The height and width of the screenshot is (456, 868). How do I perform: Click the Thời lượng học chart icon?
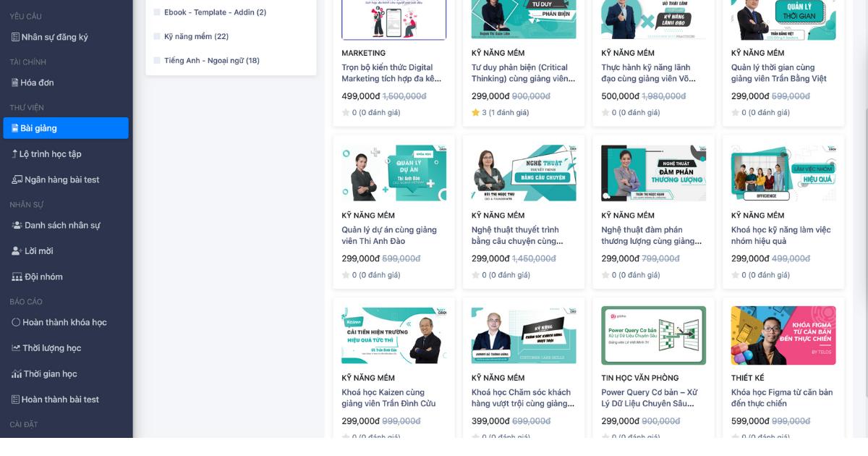[x=17, y=348]
